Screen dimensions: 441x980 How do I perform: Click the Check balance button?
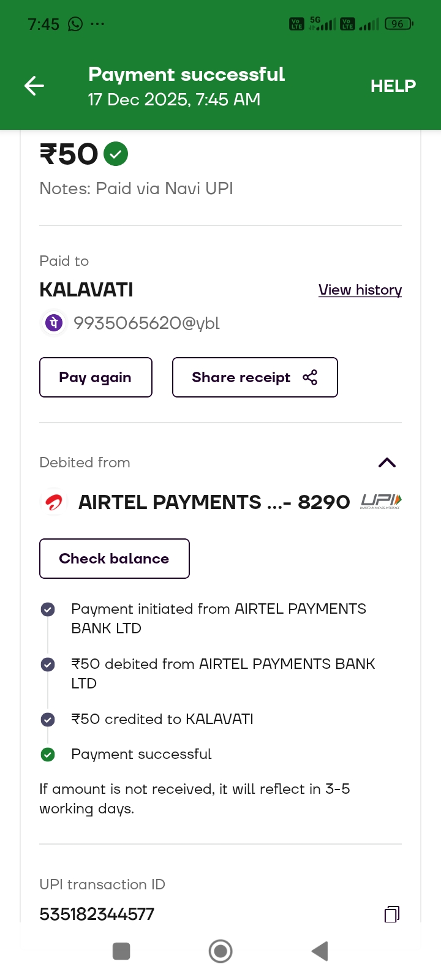115,559
